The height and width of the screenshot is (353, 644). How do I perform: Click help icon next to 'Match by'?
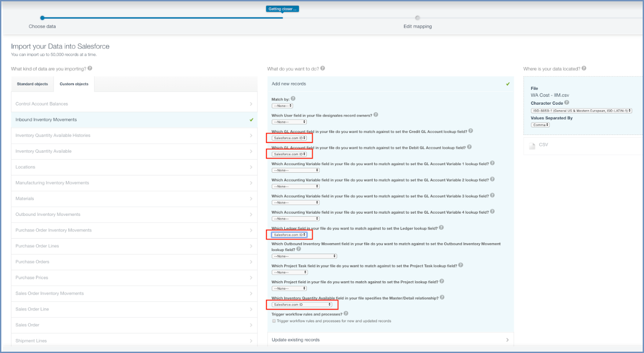click(x=293, y=99)
